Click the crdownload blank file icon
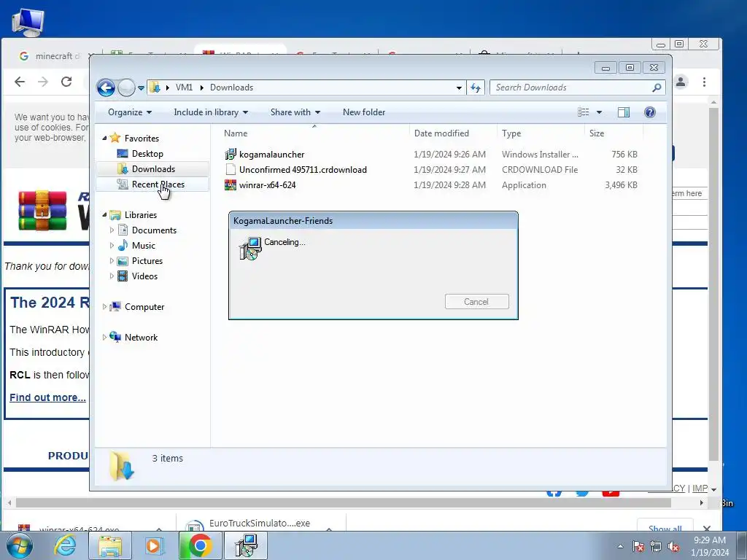Screen dimensions: 747x560 (231, 169)
